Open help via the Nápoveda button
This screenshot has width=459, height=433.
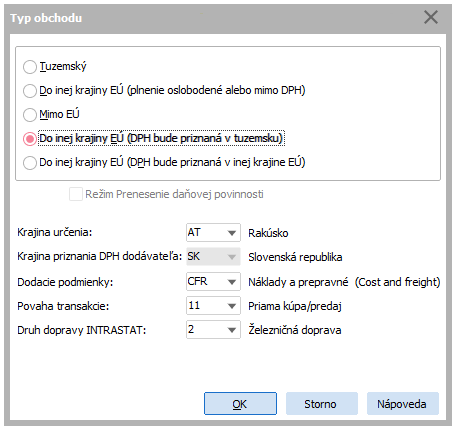point(403,404)
